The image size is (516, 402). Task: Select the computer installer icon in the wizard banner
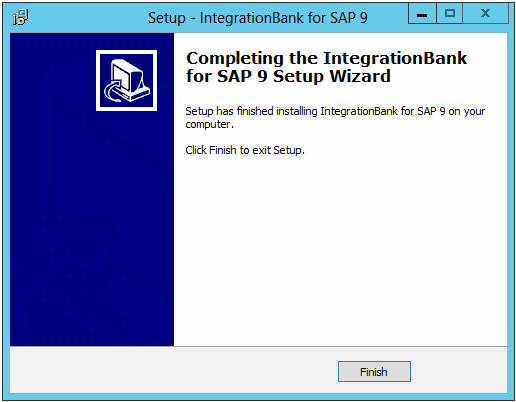coord(126,80)
